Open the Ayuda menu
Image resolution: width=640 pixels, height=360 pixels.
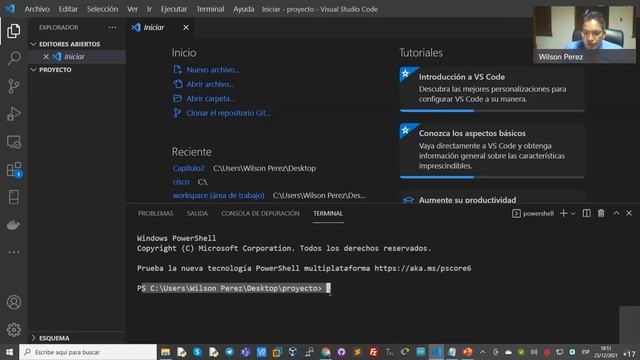click(x=244, y=9)
